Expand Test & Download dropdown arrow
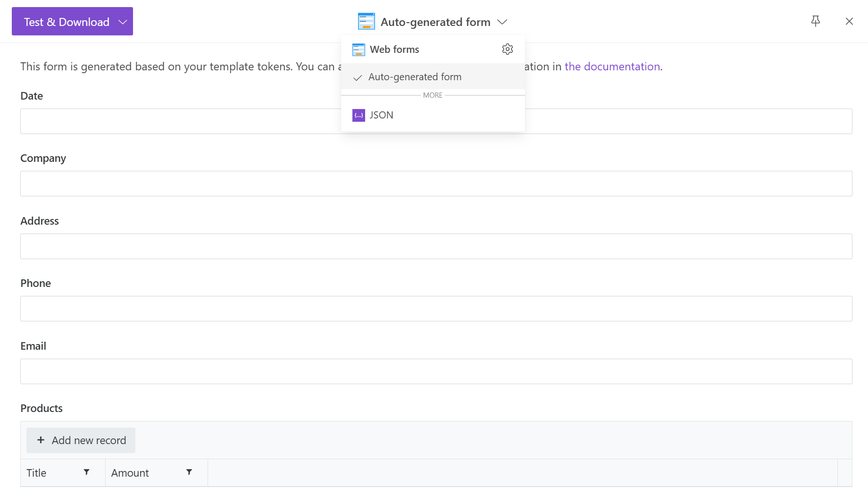Image resolution: width=868 pixels, height=496 pixels. click(123, 22)
